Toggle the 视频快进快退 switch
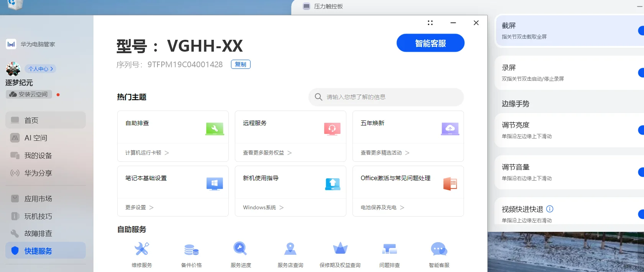644x272 pixels. (641, 214)
